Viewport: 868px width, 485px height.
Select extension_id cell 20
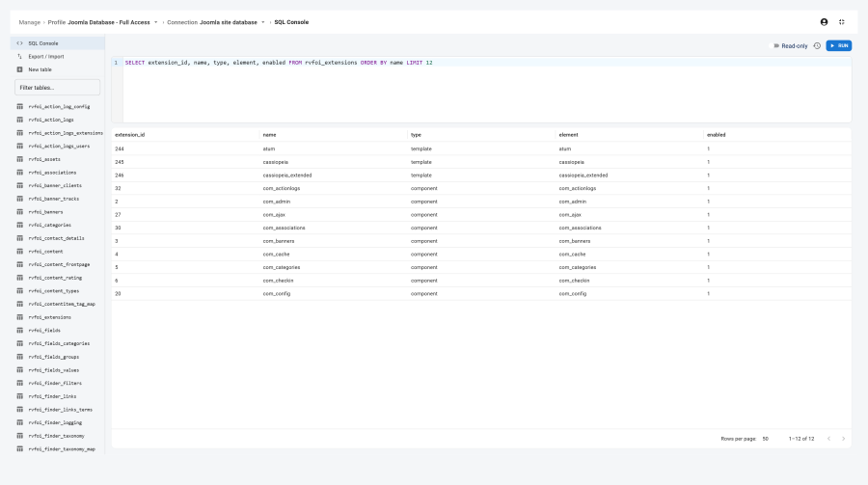coord(118,293)
